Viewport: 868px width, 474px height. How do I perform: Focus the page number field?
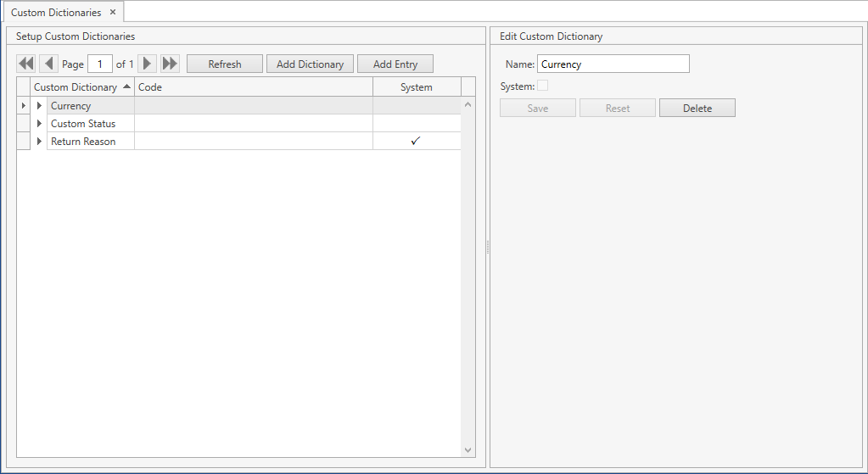100,64
